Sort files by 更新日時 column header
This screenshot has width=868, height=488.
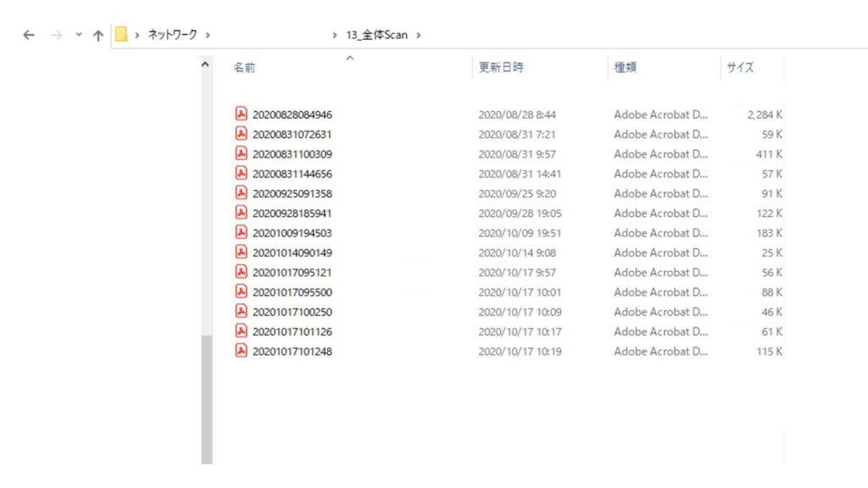[x=501, y=68]
